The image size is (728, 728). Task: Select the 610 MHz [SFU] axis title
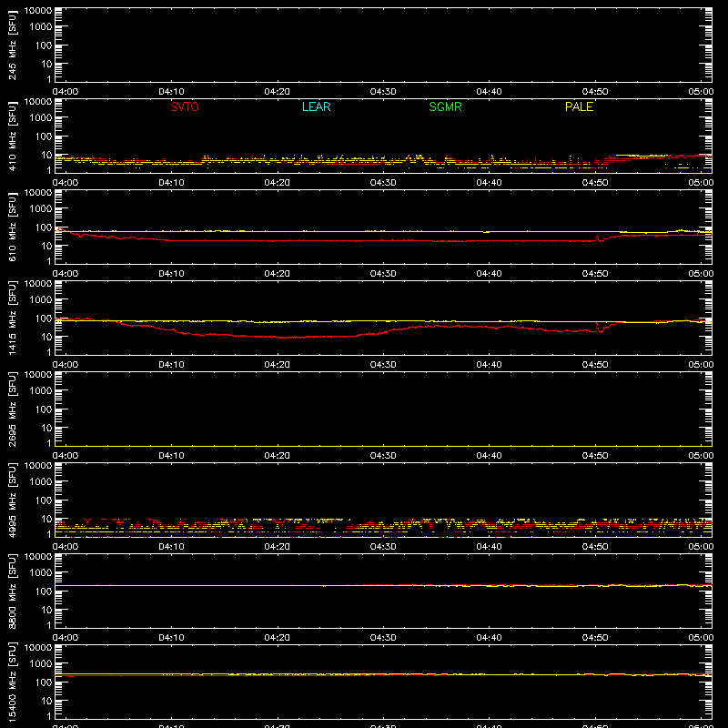click(13, 227)
